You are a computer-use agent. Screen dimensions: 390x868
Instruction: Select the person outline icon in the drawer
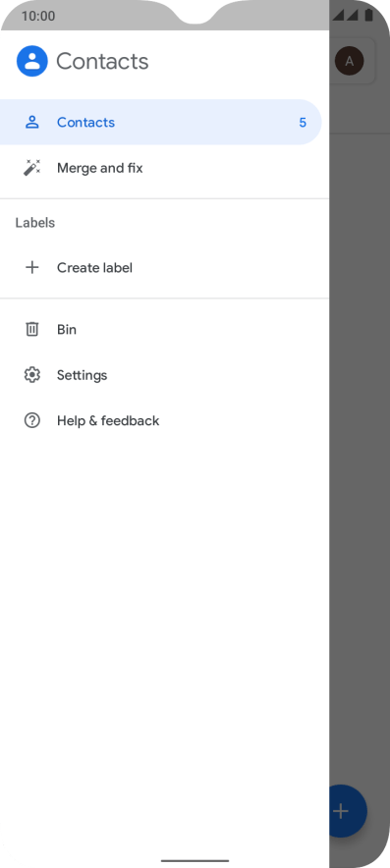(32, 123)
